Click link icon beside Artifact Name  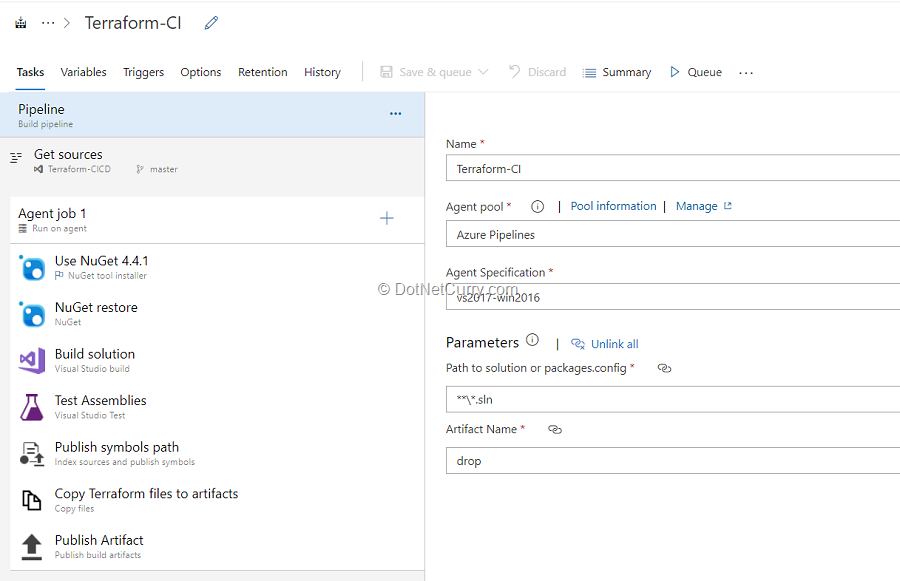(555, 429)
